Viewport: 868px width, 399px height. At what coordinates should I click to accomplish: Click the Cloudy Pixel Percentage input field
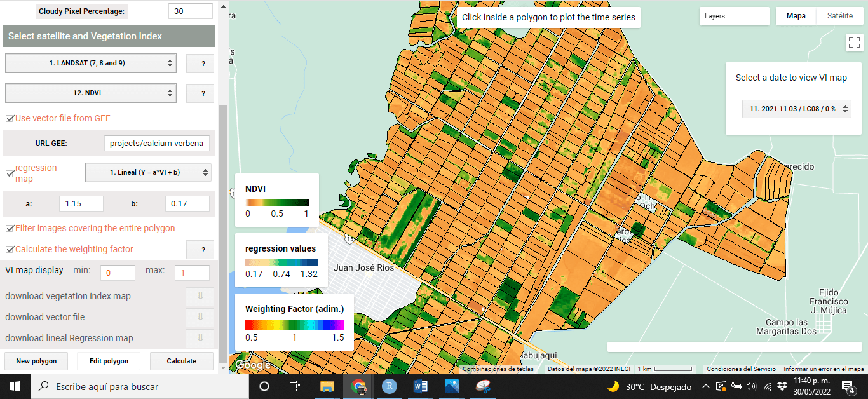(190, 11)
